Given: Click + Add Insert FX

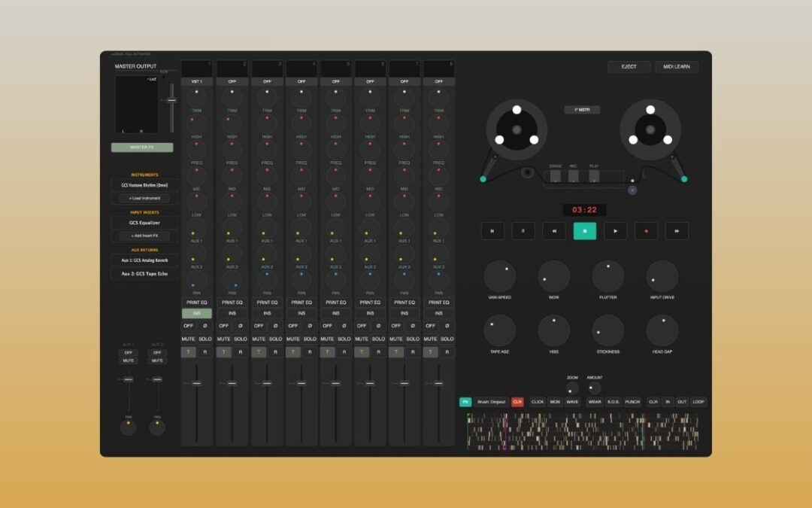Looking at the screenshot, I should (144, 236).
